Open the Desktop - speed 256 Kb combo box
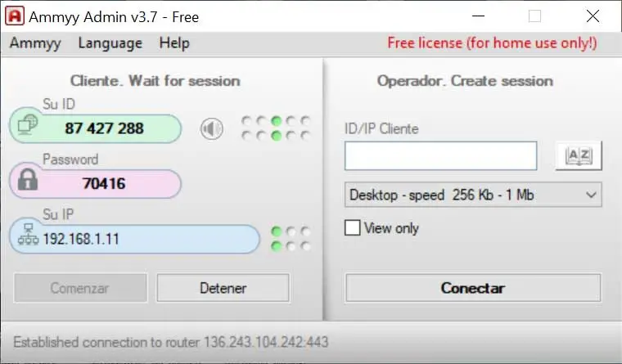Screen dimensions: 622x364 click(x=473, y=195)
